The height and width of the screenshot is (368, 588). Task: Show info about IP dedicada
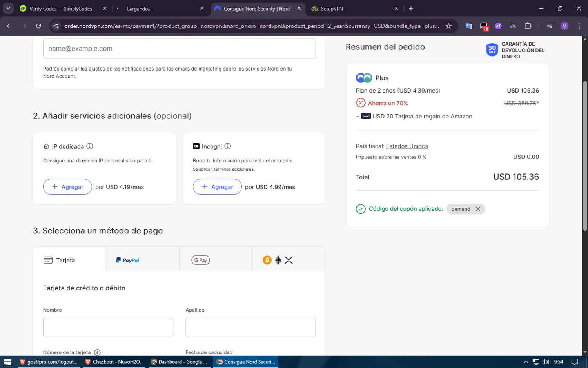point(89,146)
